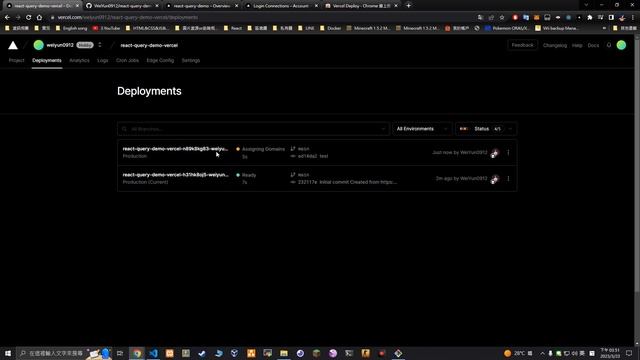Open the Changelog link
Screen dimensions: 640x360
(x=555, y=45)
